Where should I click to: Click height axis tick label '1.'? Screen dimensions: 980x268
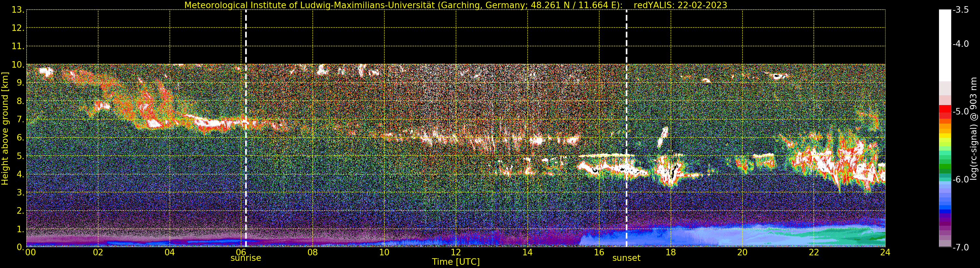point(20,229)
